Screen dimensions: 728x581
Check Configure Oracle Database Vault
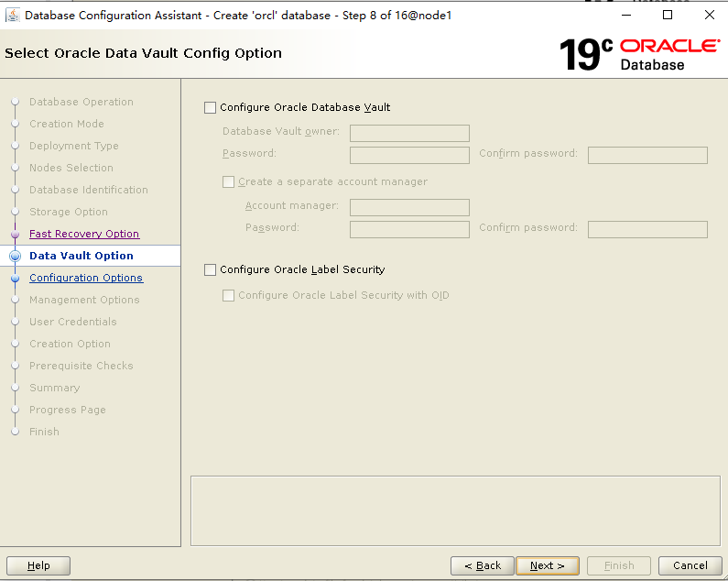[x=210, y=108]
